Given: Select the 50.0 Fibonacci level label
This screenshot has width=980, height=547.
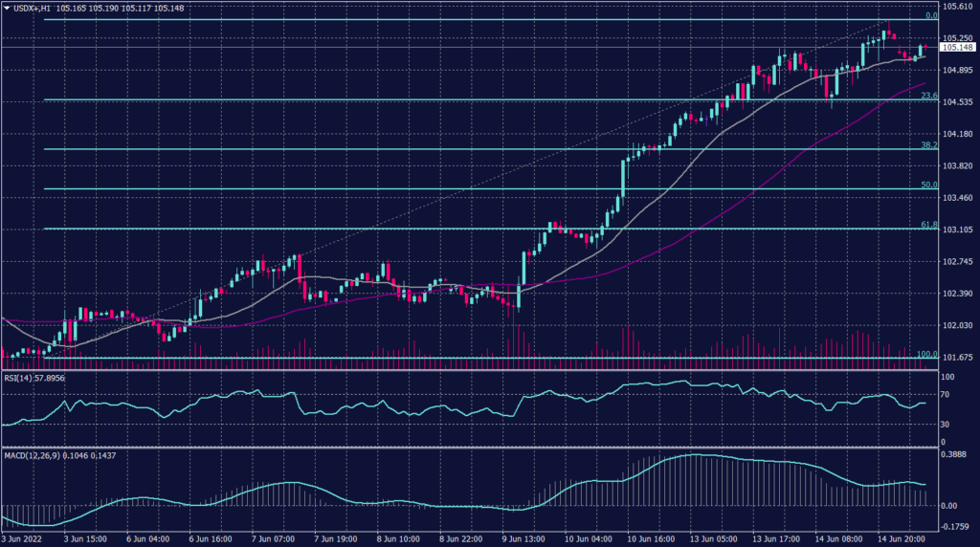Looking at the screenshot, I should pyautogui.click(x=927, y=185).
